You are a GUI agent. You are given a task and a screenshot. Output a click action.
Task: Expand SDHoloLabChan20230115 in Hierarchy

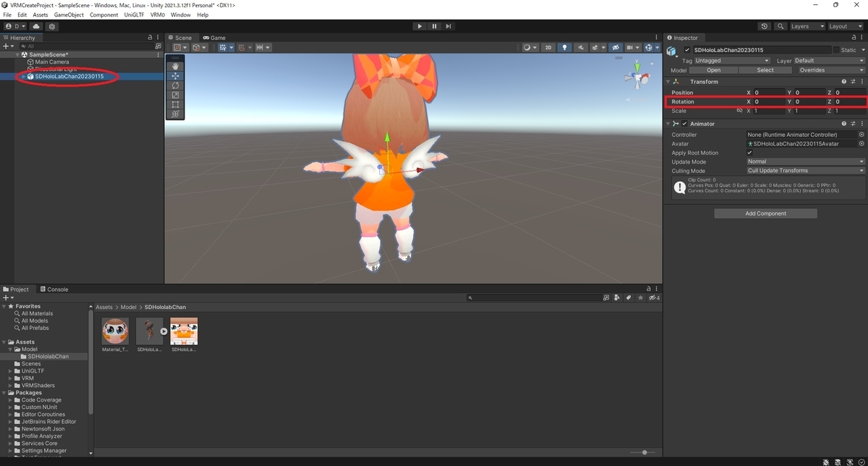(24, 76)
